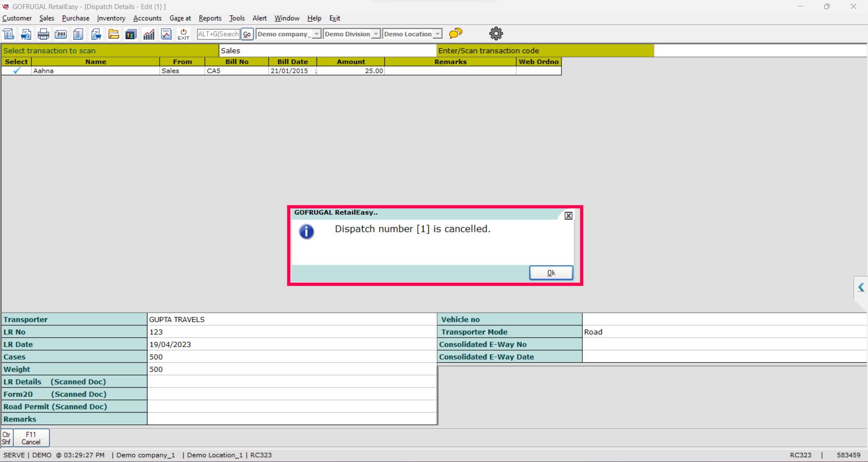The width and height of the screenshot is (868, 462).
Task: Toggle the Select checkmark for Aahna row
Action: click(x=17, y=71)
